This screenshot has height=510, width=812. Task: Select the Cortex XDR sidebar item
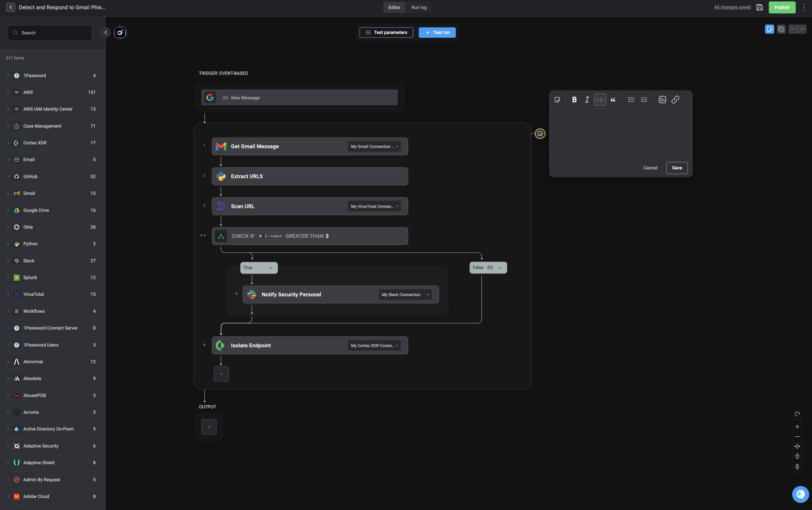(52, 143)
